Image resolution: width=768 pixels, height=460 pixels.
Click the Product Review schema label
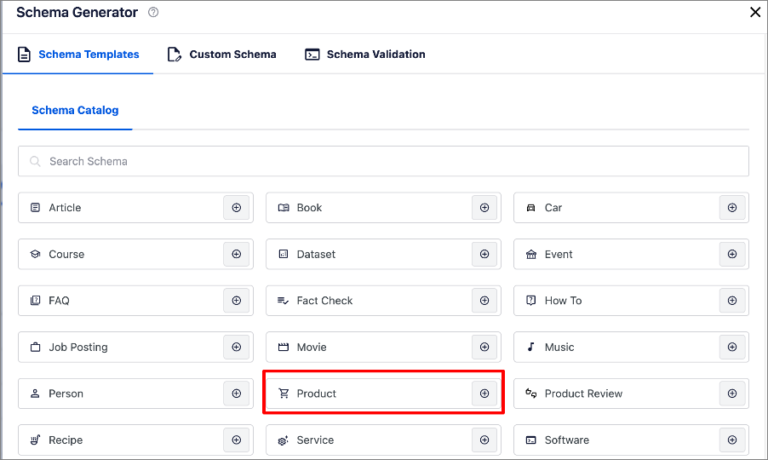click(x=583, y=393)
